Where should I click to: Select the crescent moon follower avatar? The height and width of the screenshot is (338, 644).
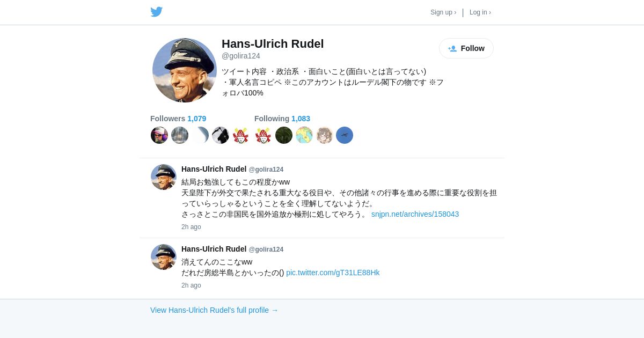[x=200, y=135]
